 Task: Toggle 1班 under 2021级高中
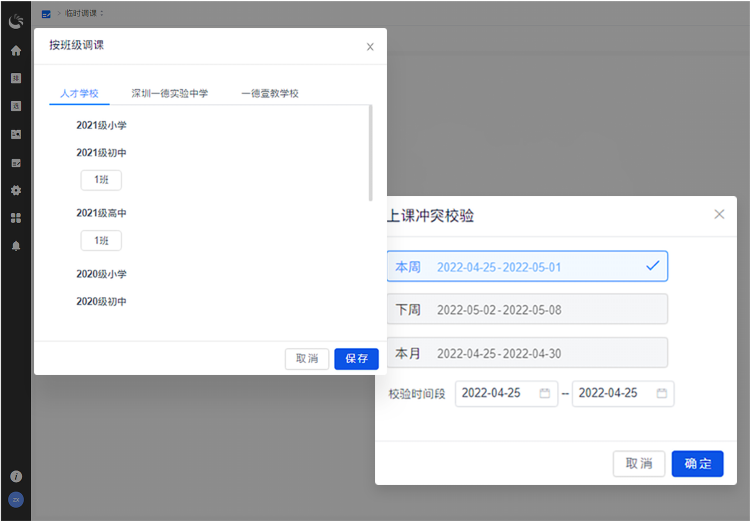click(x=101, y=241)
